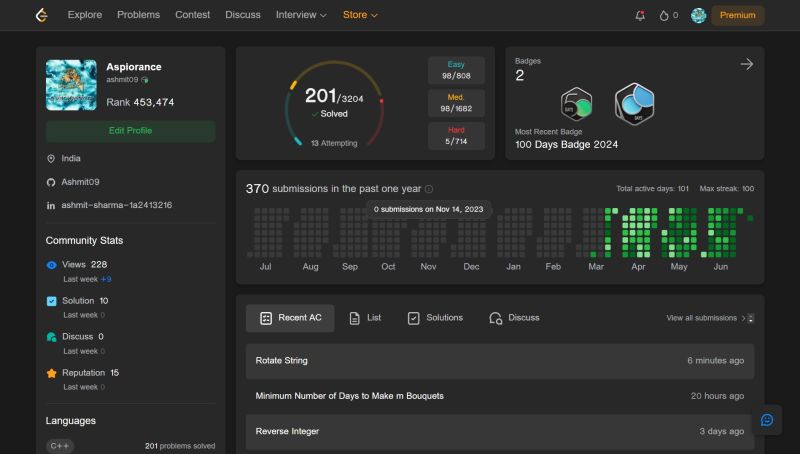Click the 13 Attempting label

point(334,143)
